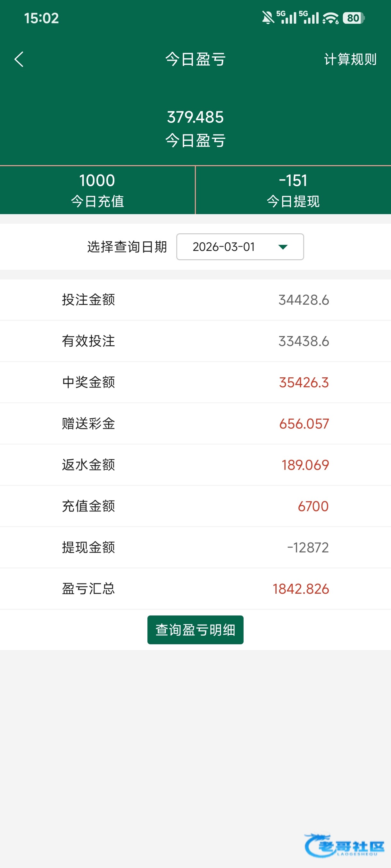Tap the back arrow icon

[x=19, y=59]
